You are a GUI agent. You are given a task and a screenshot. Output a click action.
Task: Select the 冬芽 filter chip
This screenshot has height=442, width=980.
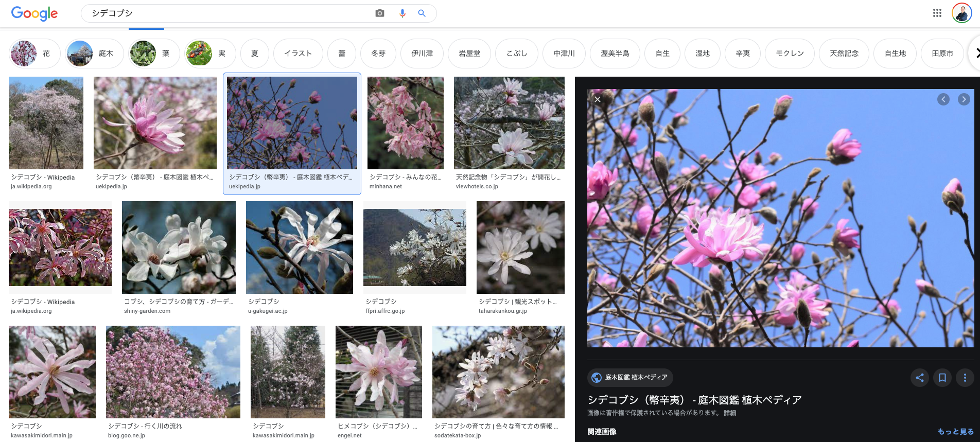[x=378, y=54]
